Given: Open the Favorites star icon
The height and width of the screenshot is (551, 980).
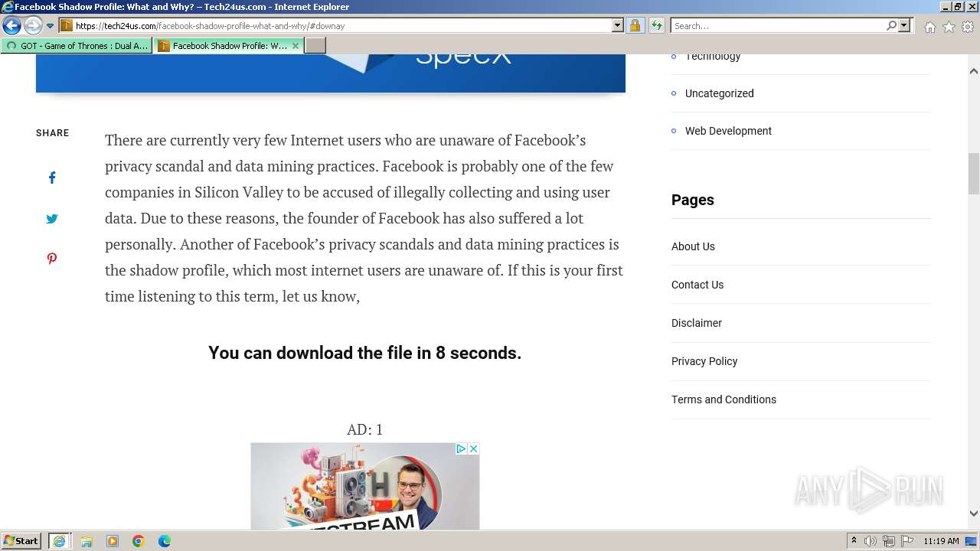Looking at the screenshot, I should coord(949,27).
